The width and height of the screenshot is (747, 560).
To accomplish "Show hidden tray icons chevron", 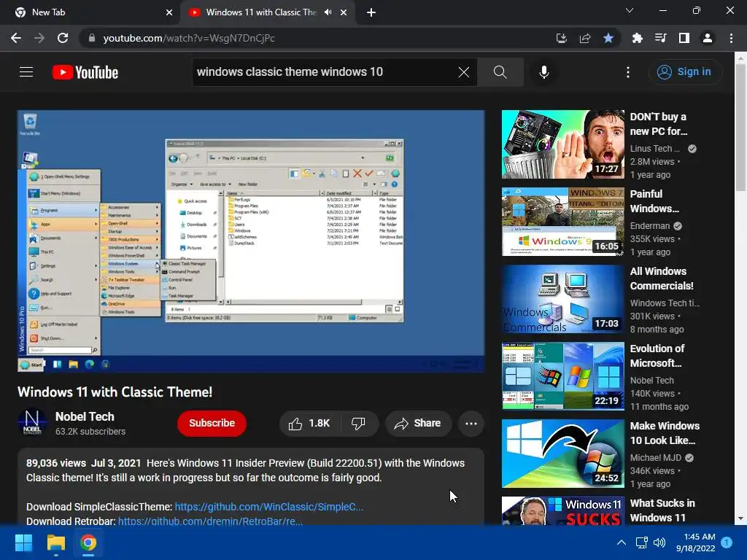I will pos(622,542).
